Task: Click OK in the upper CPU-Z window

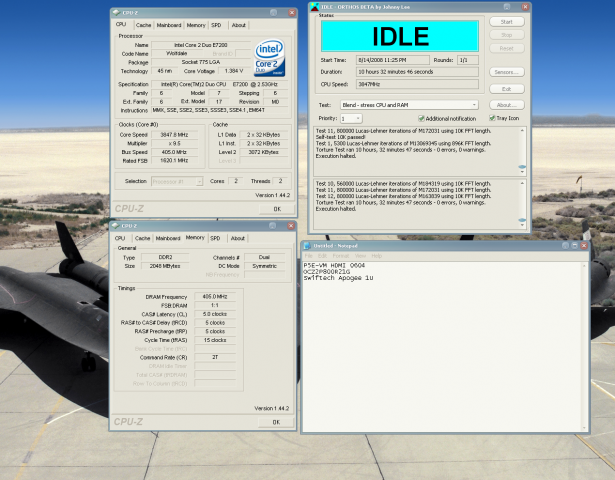Action: coord(277,209)
